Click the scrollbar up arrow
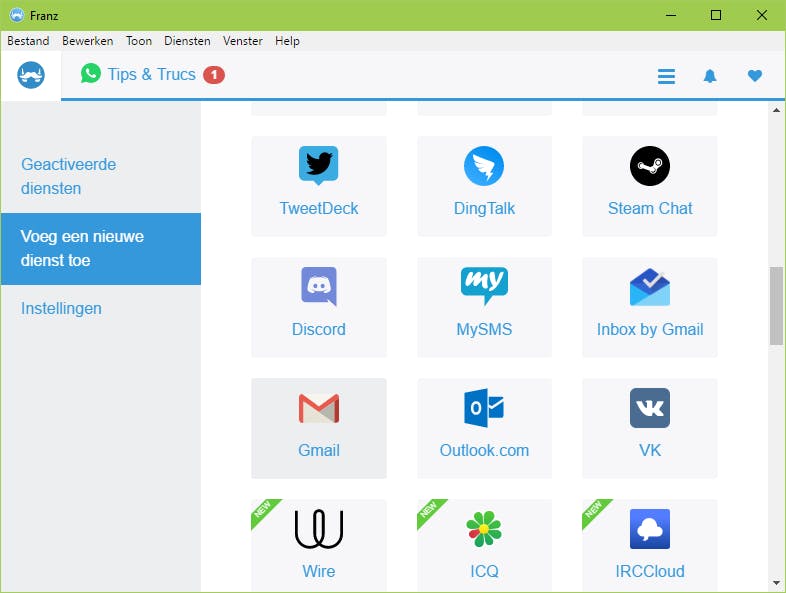The width and height of the screenshot is (786, 593). coord(776,110)
